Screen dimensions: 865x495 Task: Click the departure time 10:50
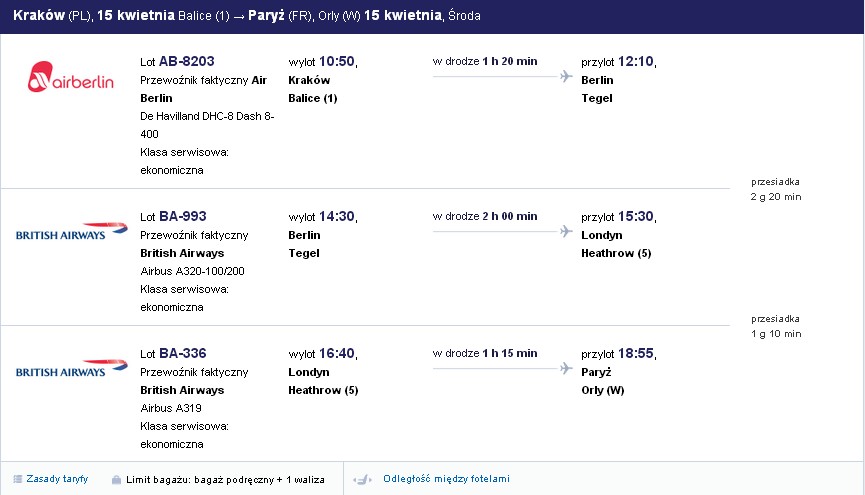(x=337, y=61)
